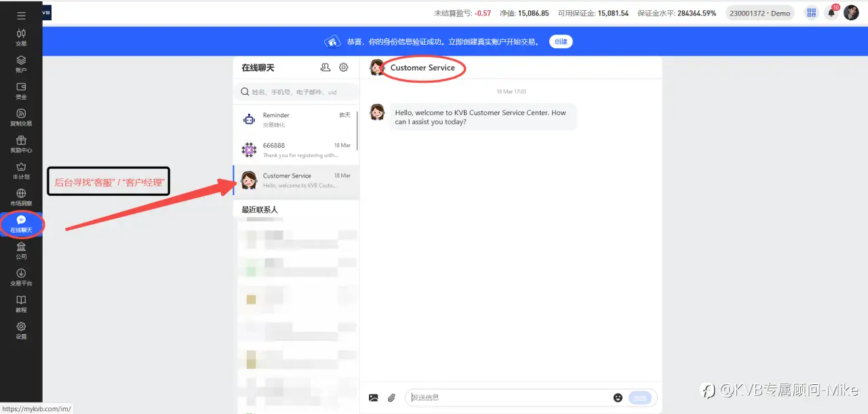Open chat settings gear icon

coord(344,67)
